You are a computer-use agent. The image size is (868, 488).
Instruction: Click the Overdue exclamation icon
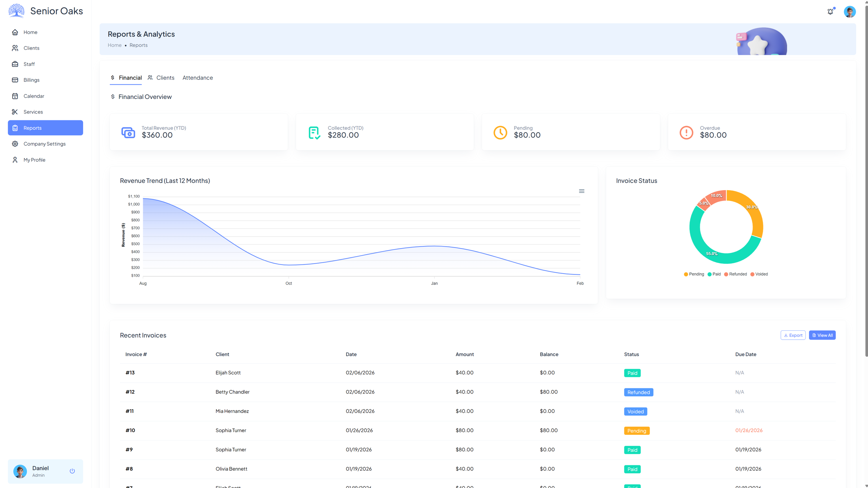686,133
